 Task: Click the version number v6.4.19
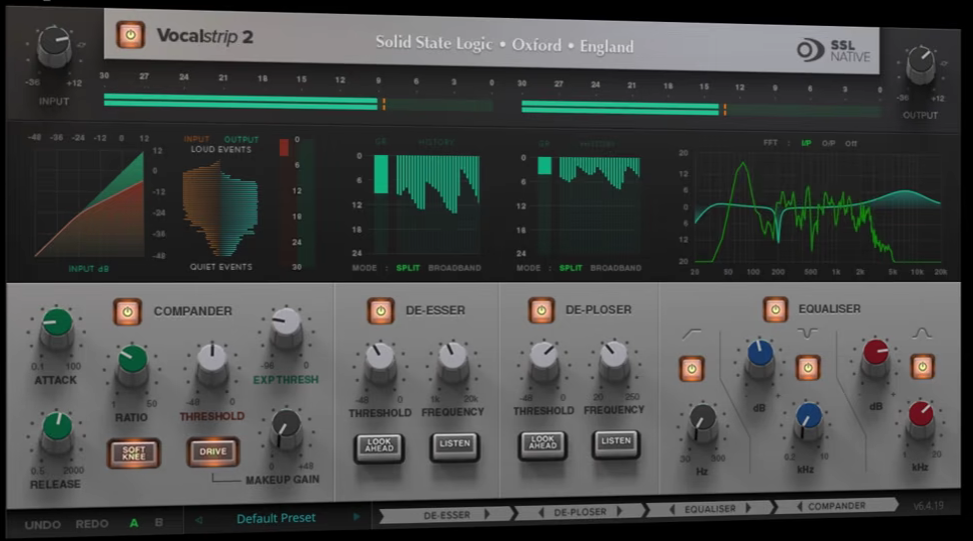[x=928, y=506]
